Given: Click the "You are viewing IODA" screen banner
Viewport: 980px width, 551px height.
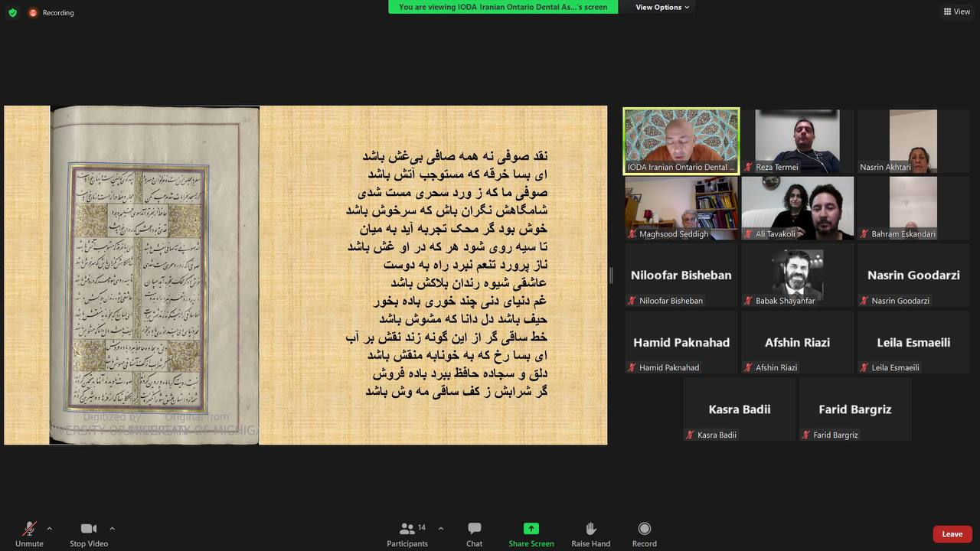Looking at the screenshot, I should click(x=503, y=7).
